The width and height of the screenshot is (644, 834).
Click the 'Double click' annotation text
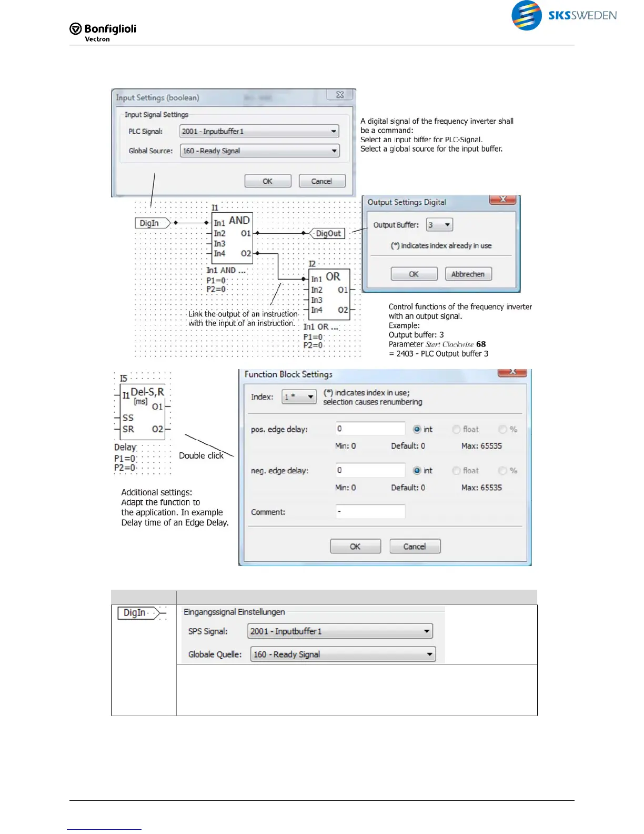click(202, 455)
